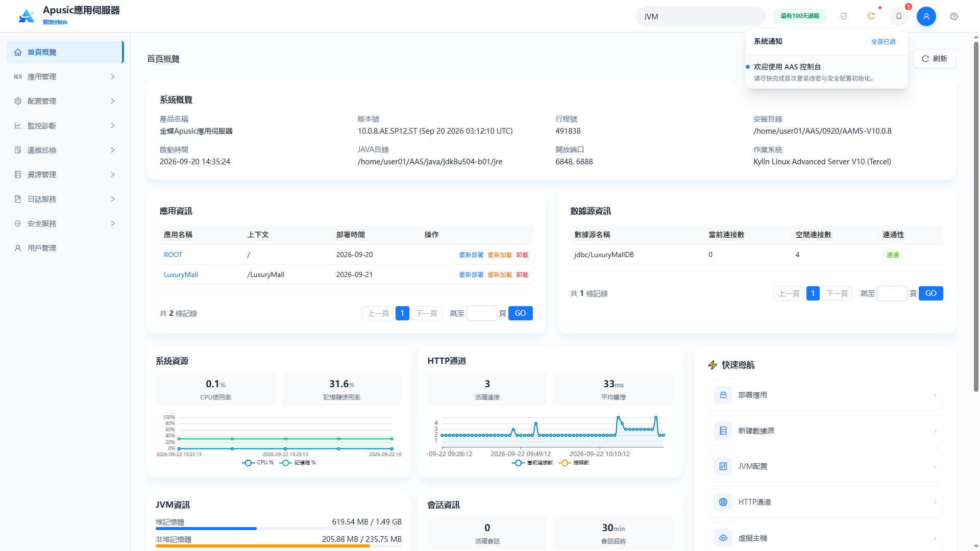
Task: Click the page jump input in 應用資訊
Action: point(481,313)
